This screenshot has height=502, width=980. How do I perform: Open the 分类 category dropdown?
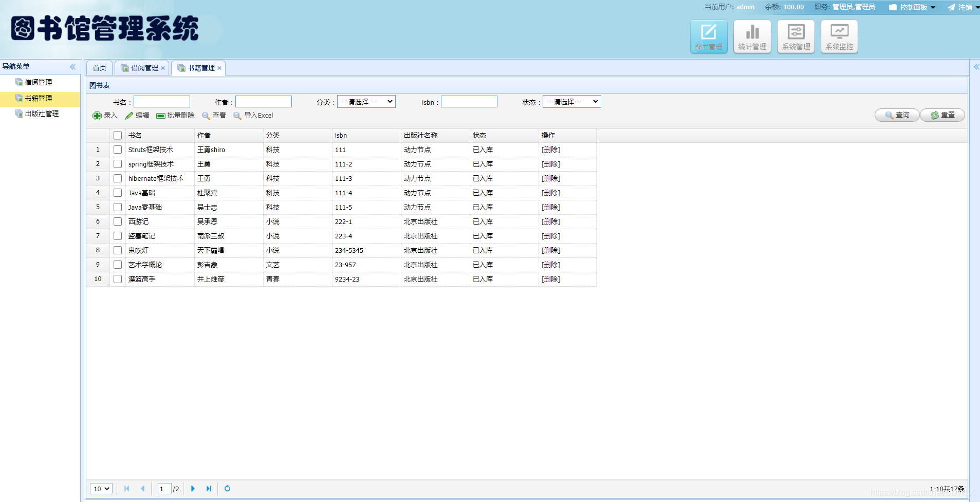366,102
